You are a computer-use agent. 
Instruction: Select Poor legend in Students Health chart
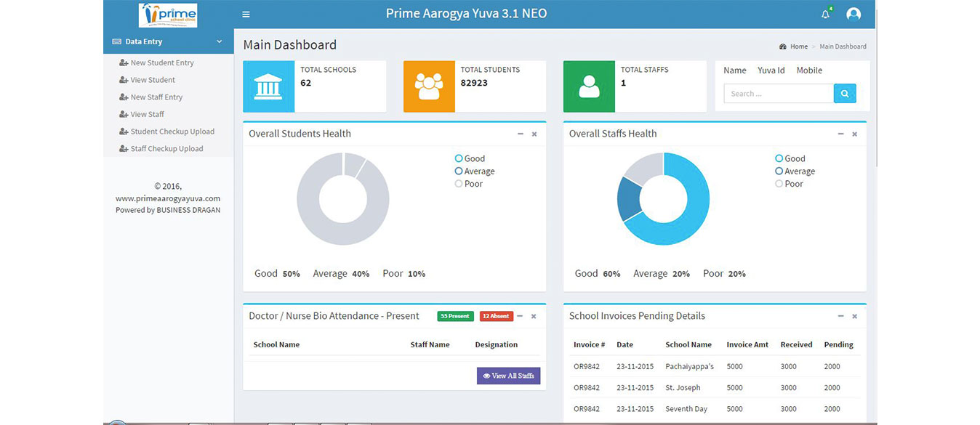[x=469, y=184]
